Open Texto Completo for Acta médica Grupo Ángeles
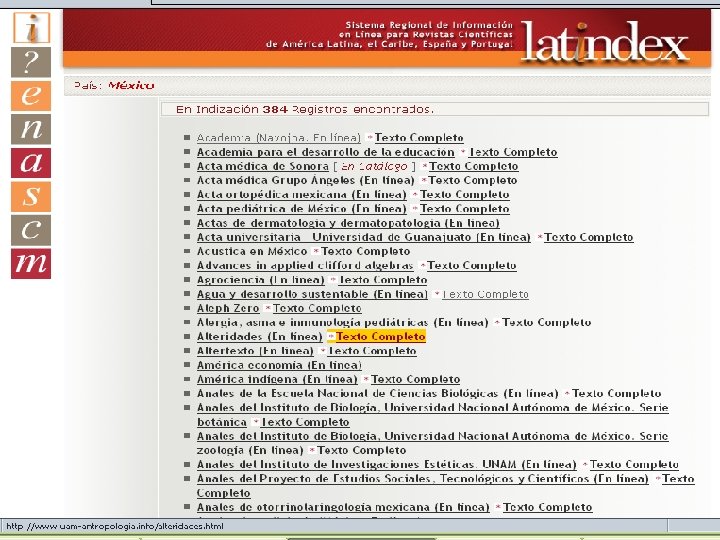 (x=473, y=180)
